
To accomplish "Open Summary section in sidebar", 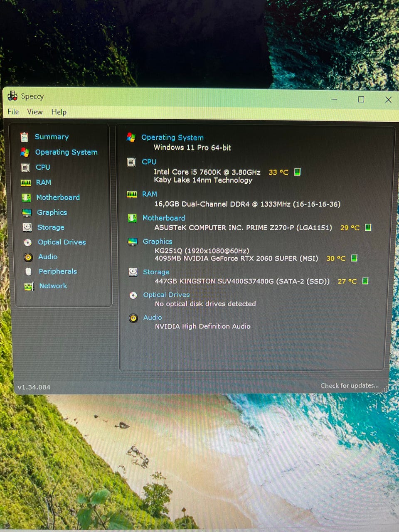I will [x=52, y=137].
